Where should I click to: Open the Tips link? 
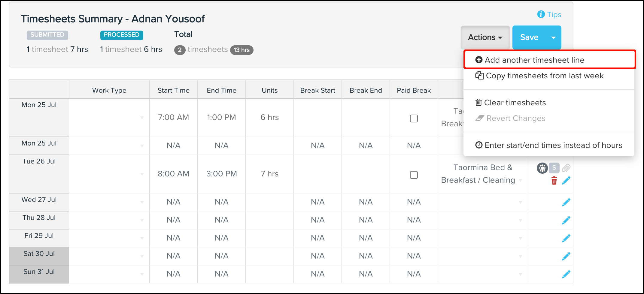549,14
